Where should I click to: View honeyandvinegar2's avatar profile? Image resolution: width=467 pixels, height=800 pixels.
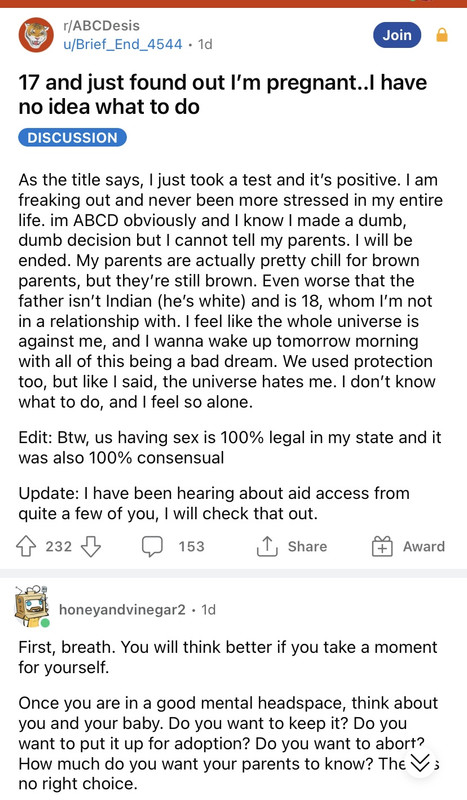coord(32,608)
